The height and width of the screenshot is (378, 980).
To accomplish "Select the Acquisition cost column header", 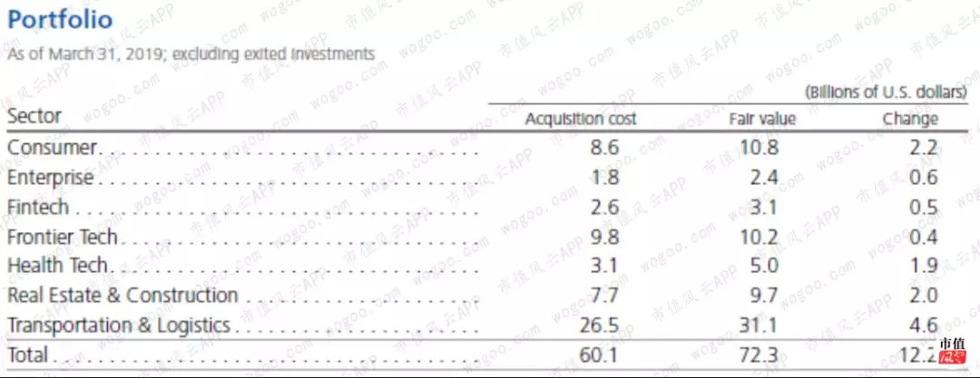I will (x=581, y=119).
